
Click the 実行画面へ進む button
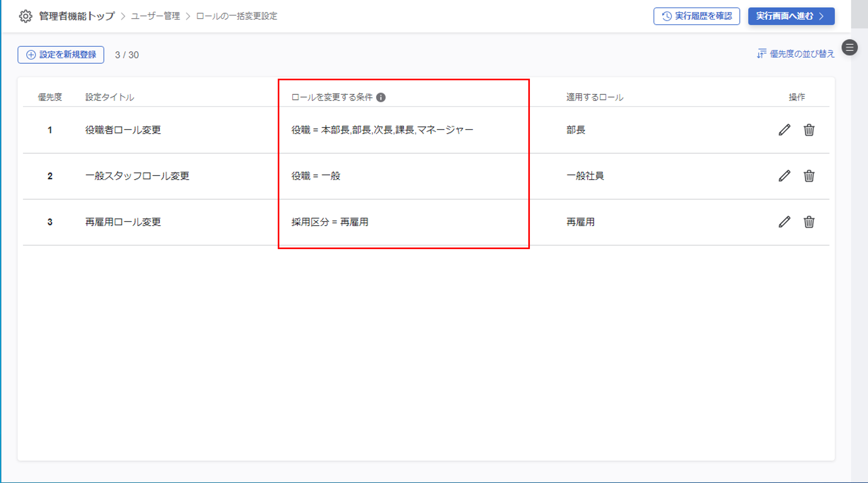point(791,16)
